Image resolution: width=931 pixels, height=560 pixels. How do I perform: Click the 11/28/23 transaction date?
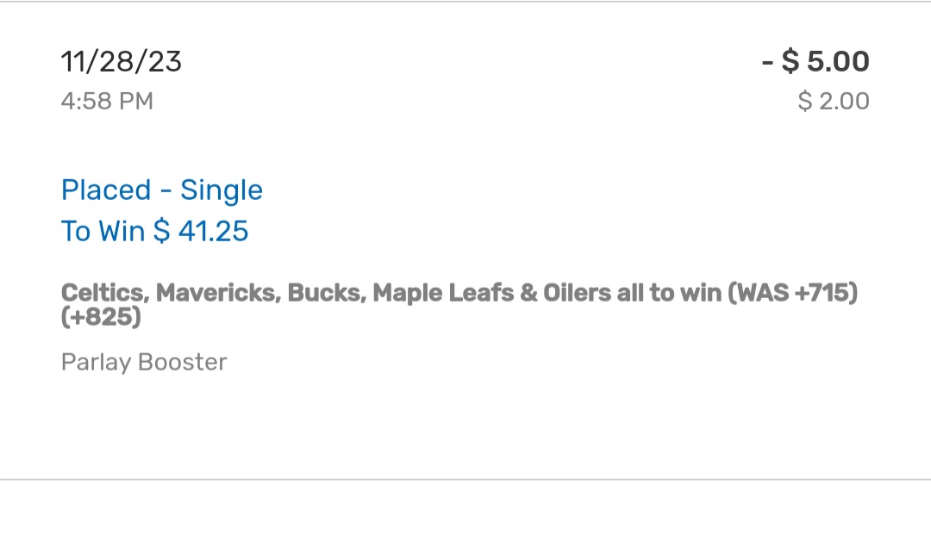(x=122, y=62)
